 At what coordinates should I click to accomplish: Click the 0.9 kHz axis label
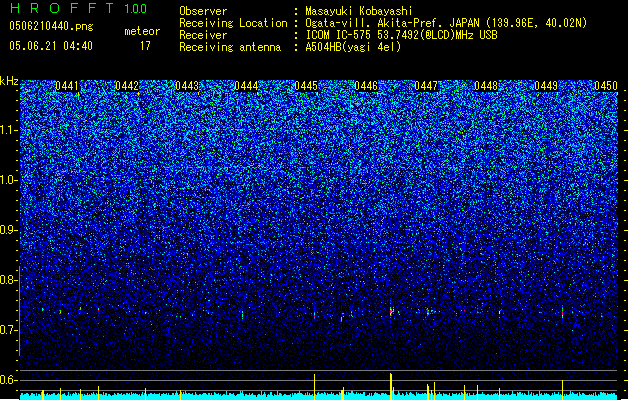(x=9, y=230)
